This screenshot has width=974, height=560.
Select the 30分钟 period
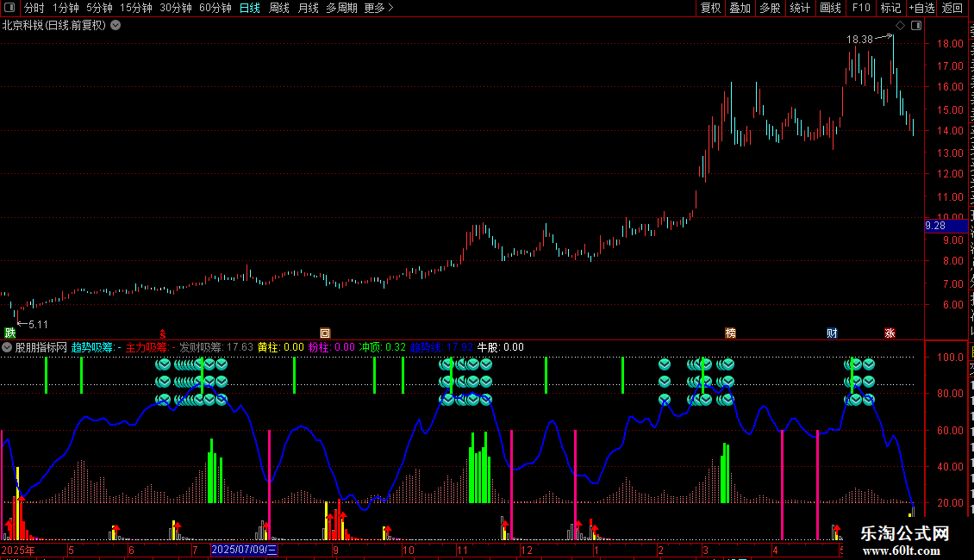176,8
